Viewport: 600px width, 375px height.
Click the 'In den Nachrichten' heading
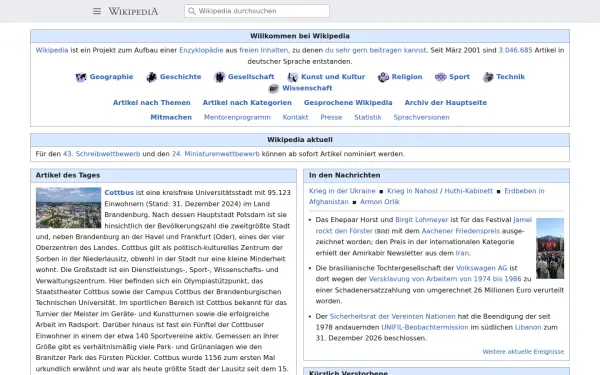(344, 175)
